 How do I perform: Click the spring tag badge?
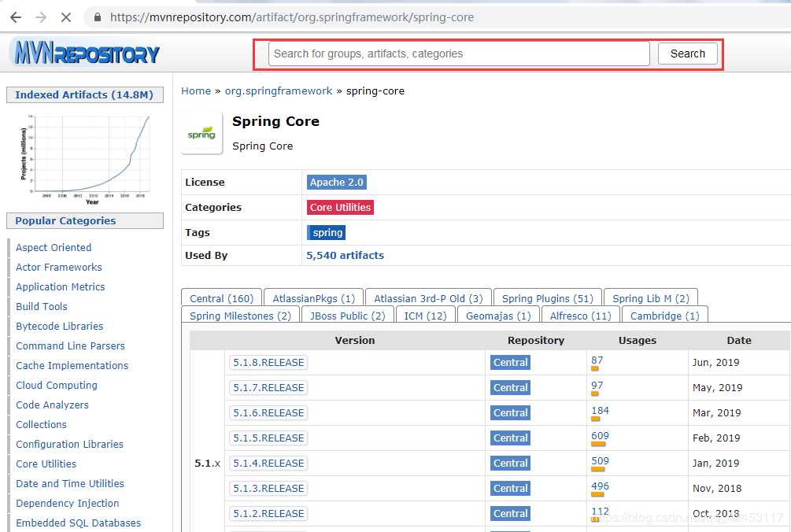coord(327,232)
